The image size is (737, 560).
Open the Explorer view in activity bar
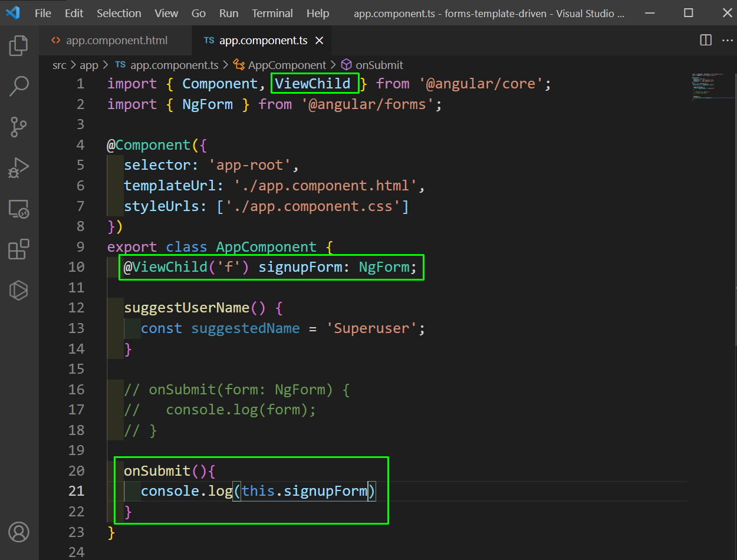(x=19, y=45)
